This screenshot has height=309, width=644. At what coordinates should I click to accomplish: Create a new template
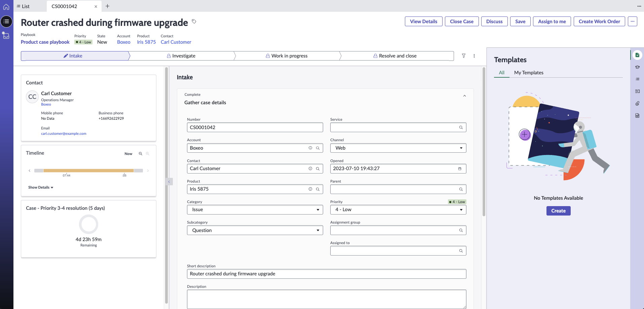tap(559, 211)
